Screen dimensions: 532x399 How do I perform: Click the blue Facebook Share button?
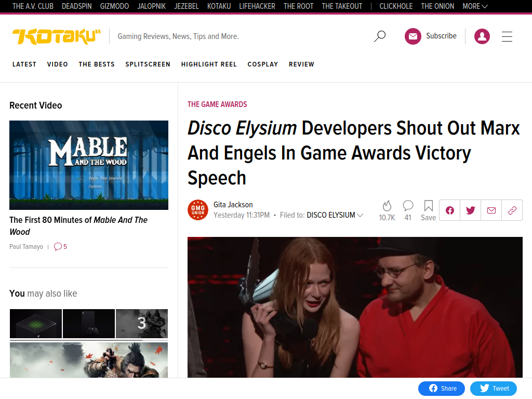pos(441,389)
